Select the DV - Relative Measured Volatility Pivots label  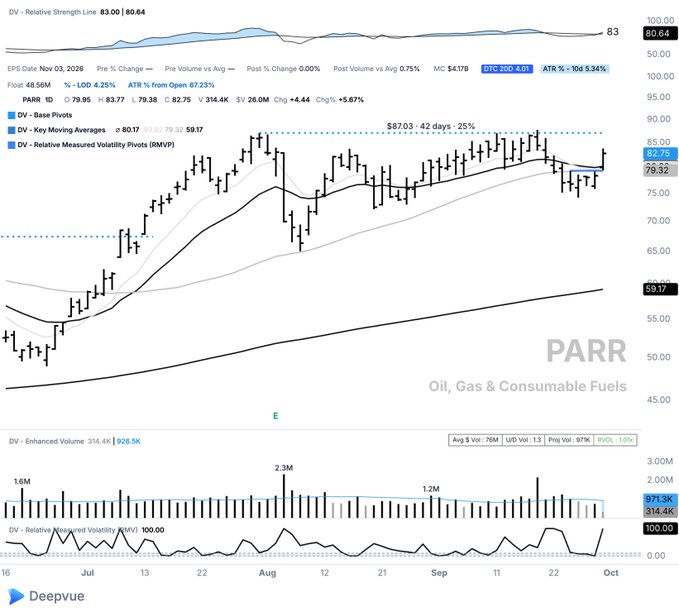point(96,145)
